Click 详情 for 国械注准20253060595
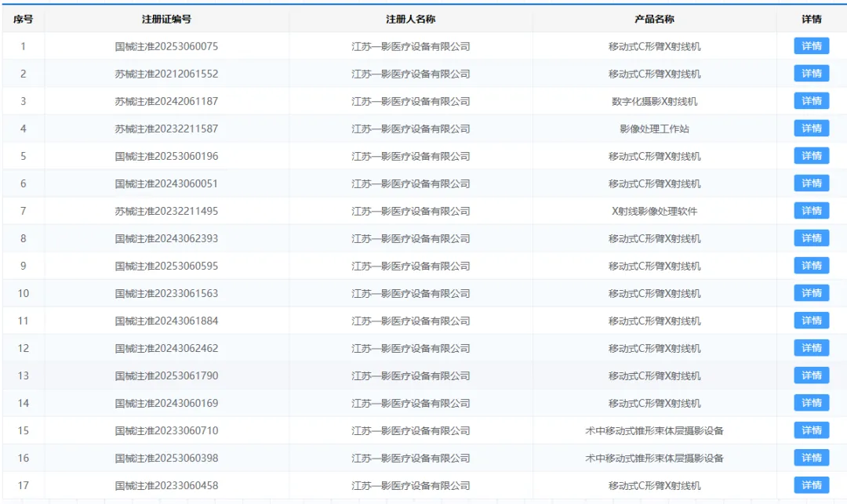This screenshot has width=847, height=504. tap(812, 266)
